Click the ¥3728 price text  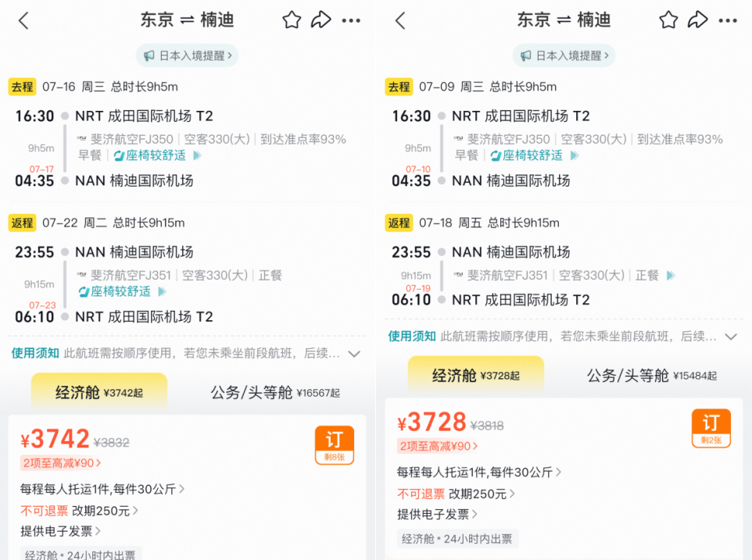pos(432,422)
